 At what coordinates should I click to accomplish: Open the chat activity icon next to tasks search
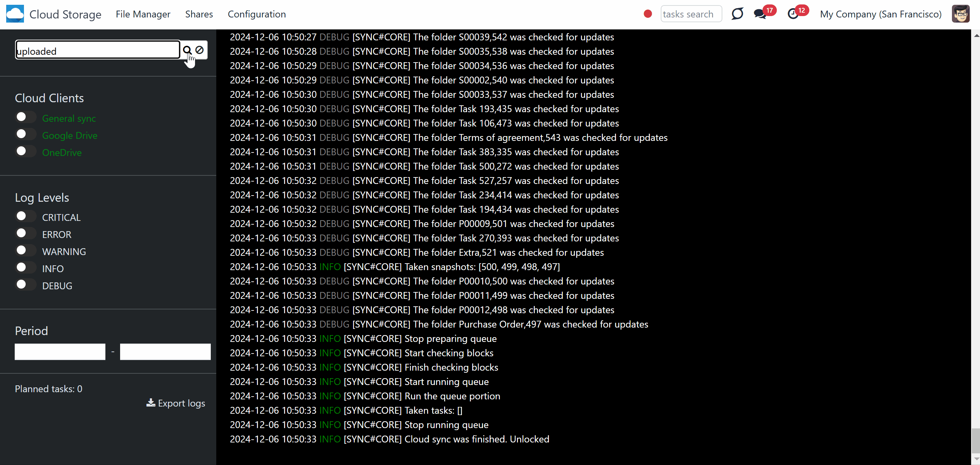point(737,14)
